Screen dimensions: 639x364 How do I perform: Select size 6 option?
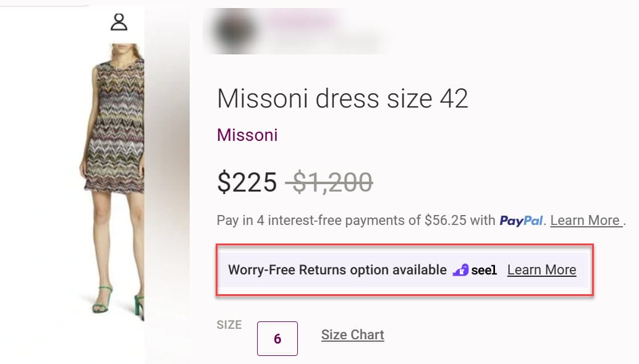277,339
